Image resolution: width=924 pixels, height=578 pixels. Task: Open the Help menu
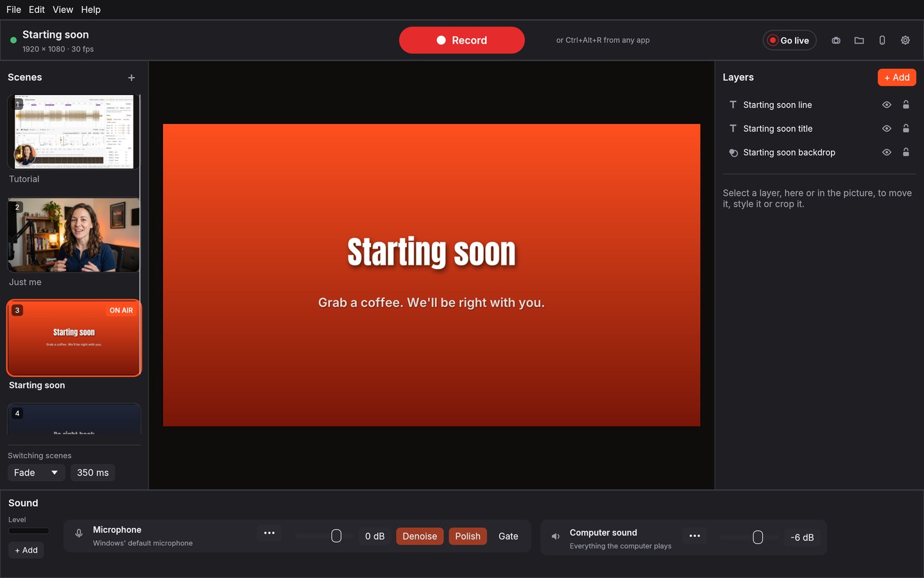tap(90, 10)
